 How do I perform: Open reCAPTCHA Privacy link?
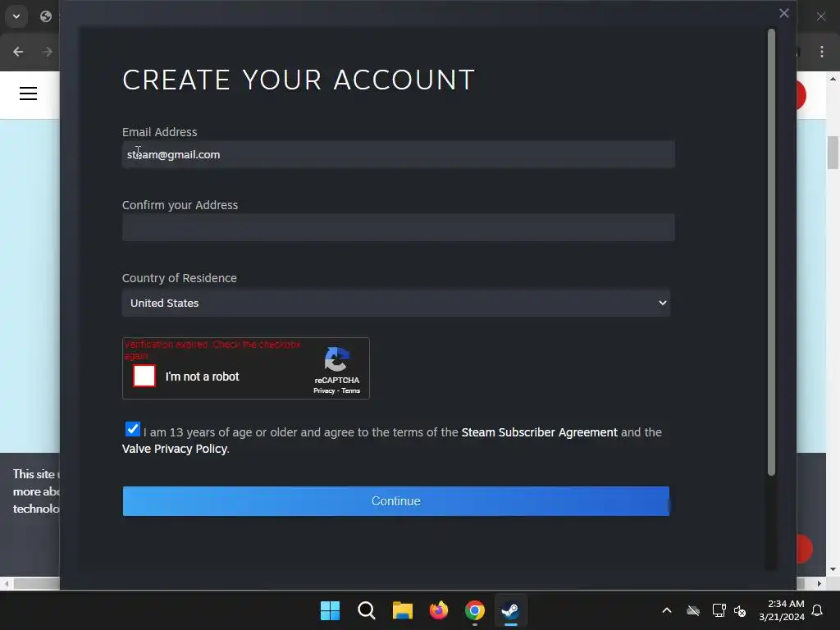click(x=323, y=391)
